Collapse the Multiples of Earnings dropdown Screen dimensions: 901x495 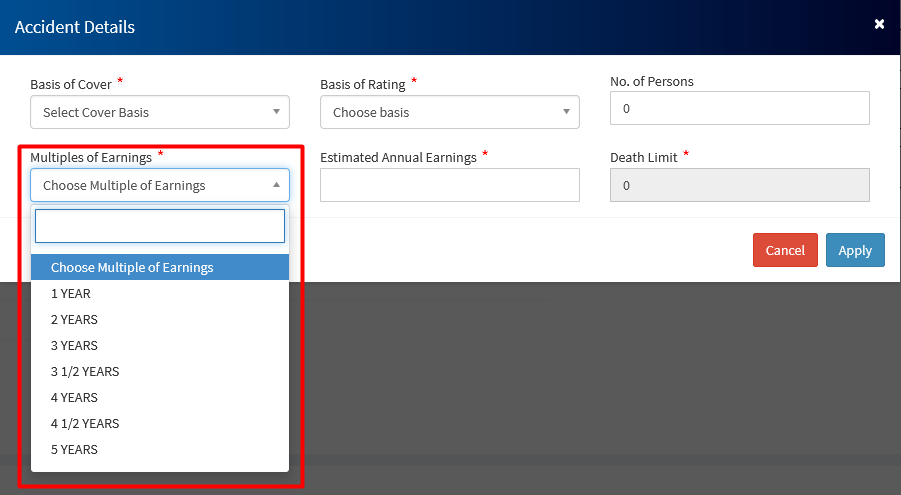click(x=160, y=185)
